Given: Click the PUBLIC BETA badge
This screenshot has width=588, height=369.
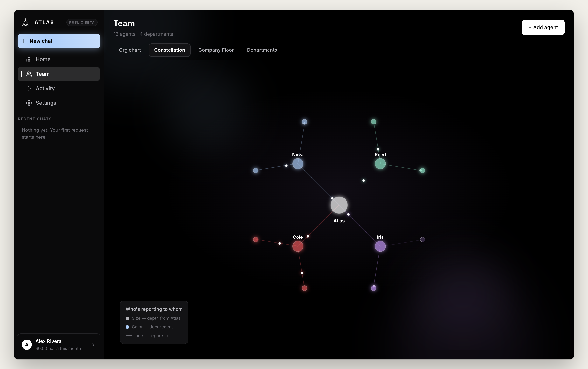Looking at the screenshot, I should 82,23.
